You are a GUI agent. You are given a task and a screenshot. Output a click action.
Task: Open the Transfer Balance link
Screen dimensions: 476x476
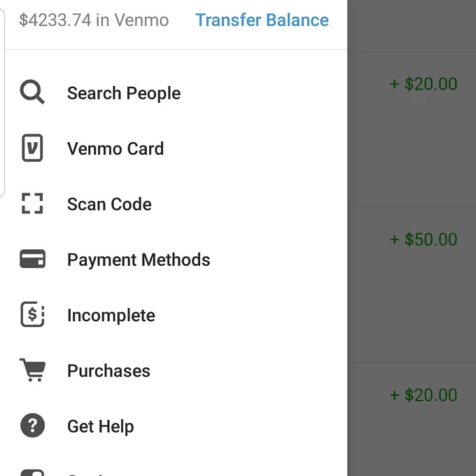tap(262, 20)
